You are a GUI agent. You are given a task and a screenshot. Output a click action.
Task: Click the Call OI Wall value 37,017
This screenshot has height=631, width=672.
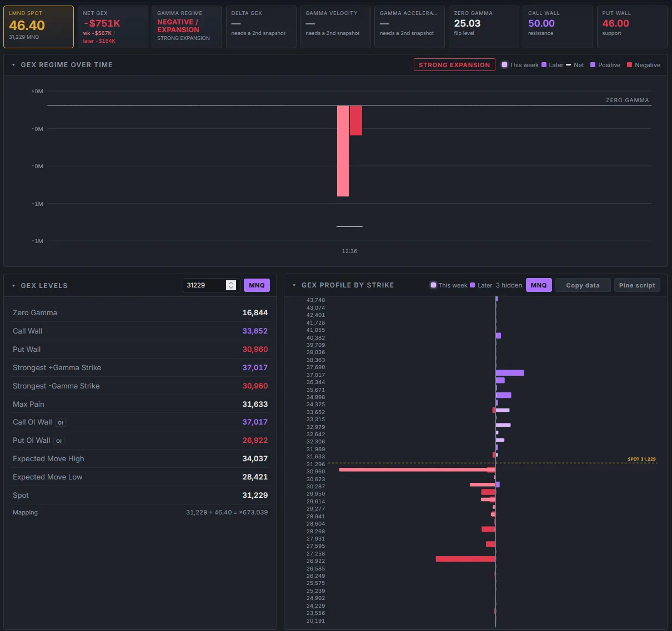pyautogui.click(x=255, y=422)
